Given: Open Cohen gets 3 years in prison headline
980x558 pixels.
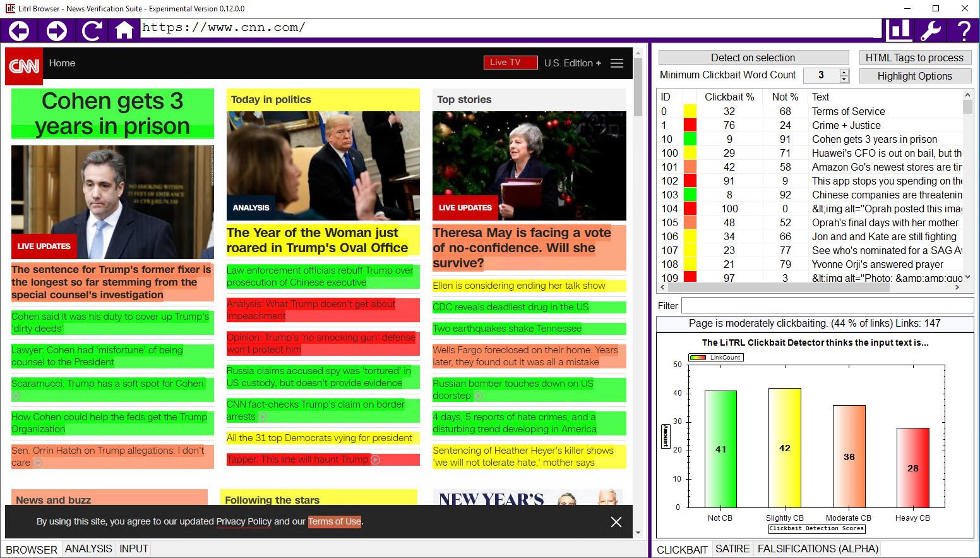Looking at the screenshot, I should [x=112, y=114].
